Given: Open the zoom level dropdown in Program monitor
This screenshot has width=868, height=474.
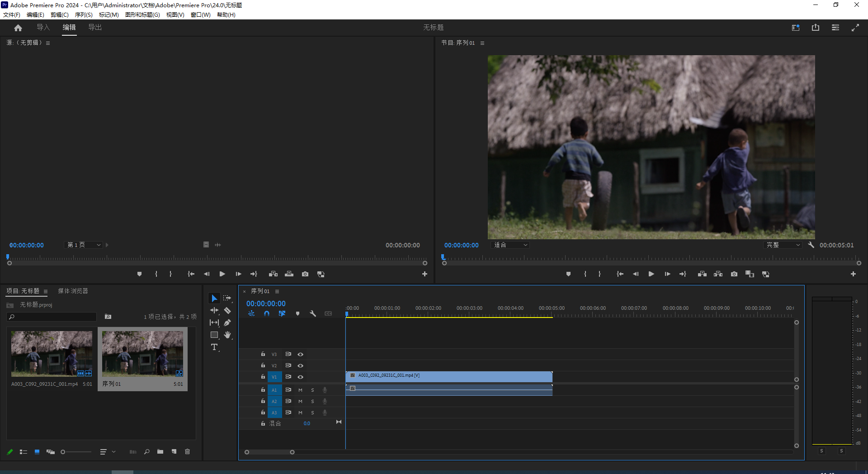Looking at the screenshot, I should (510, 245).
